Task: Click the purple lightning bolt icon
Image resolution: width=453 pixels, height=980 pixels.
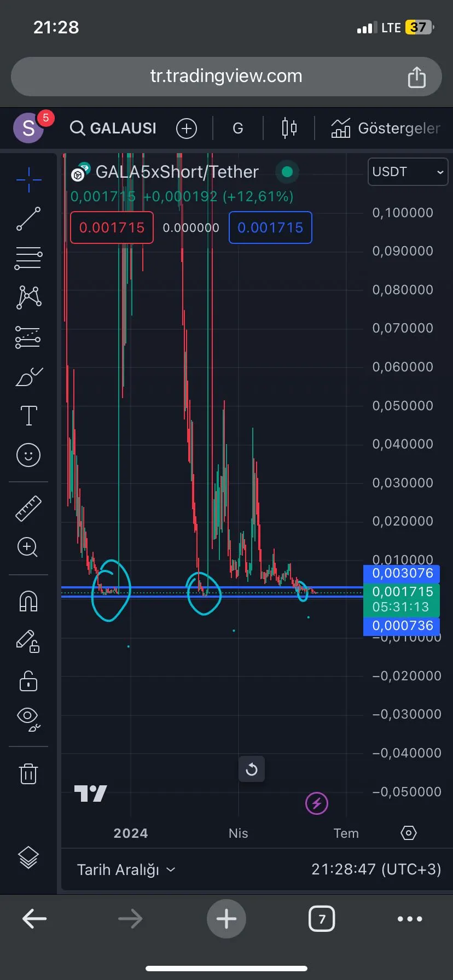Action: tap(316, 803)
